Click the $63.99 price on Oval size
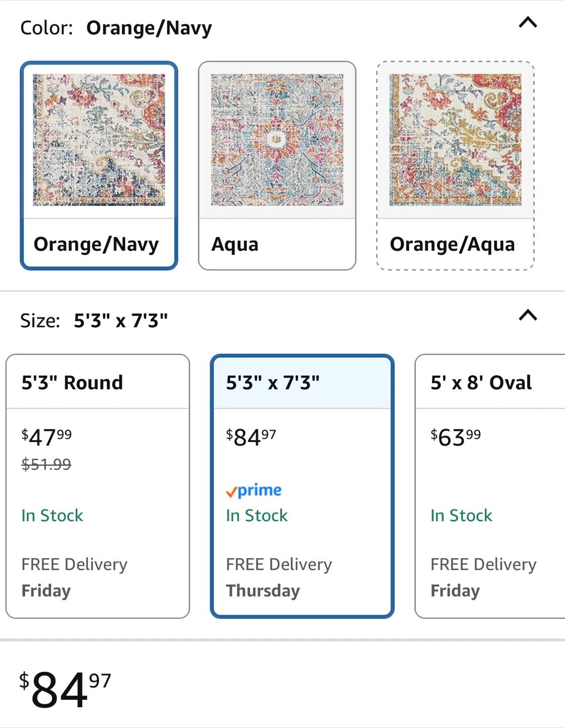The width and height of the screenshot is (565, 728). point(456,437)
